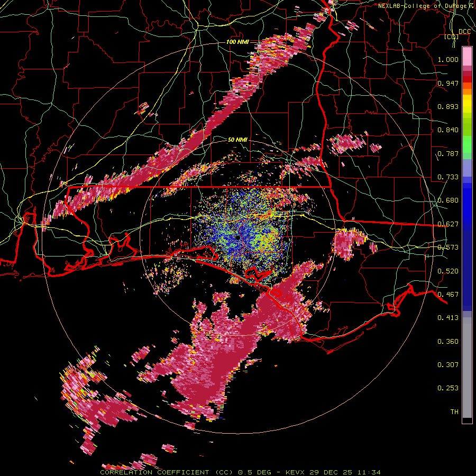The height and width of the screenshot is (476, 476).
Task: Select the 0.520 legend value
Action: coord(448,271)
